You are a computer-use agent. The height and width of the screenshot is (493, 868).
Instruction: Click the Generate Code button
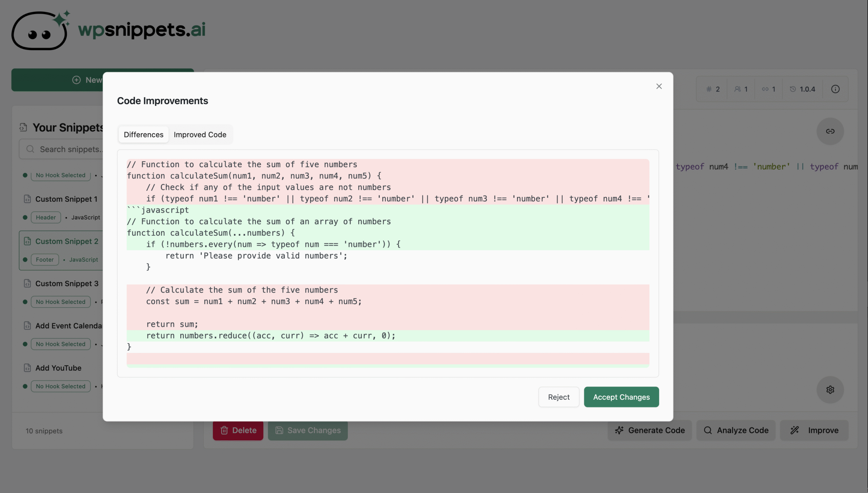point(650,431)
